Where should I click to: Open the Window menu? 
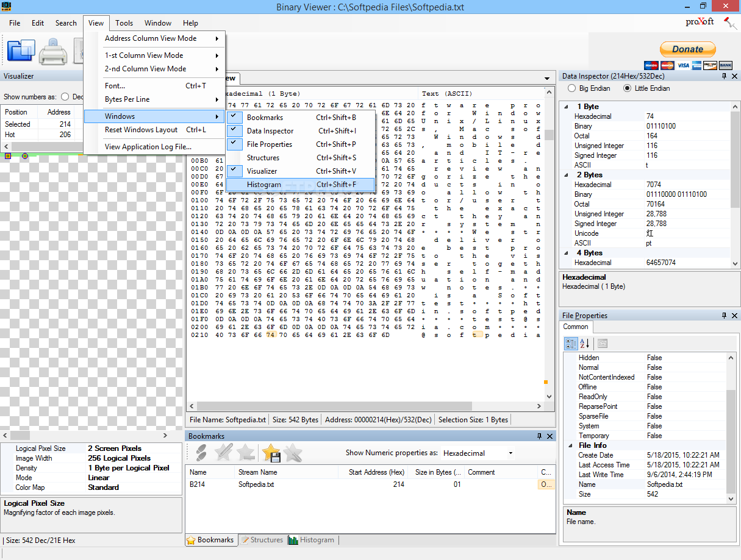(158, 23)
